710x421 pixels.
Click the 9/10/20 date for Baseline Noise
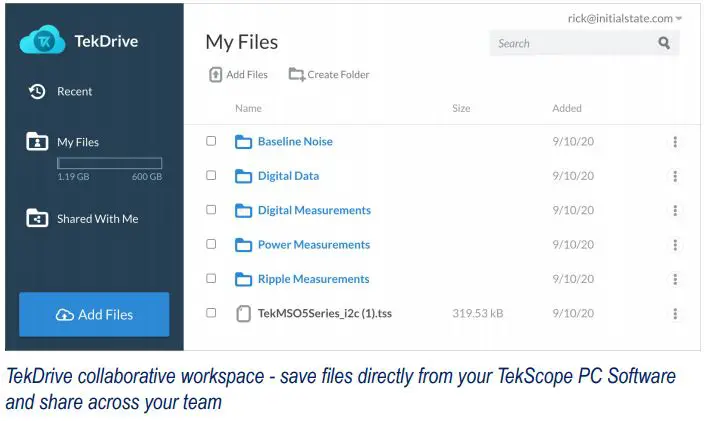point(573,142)
